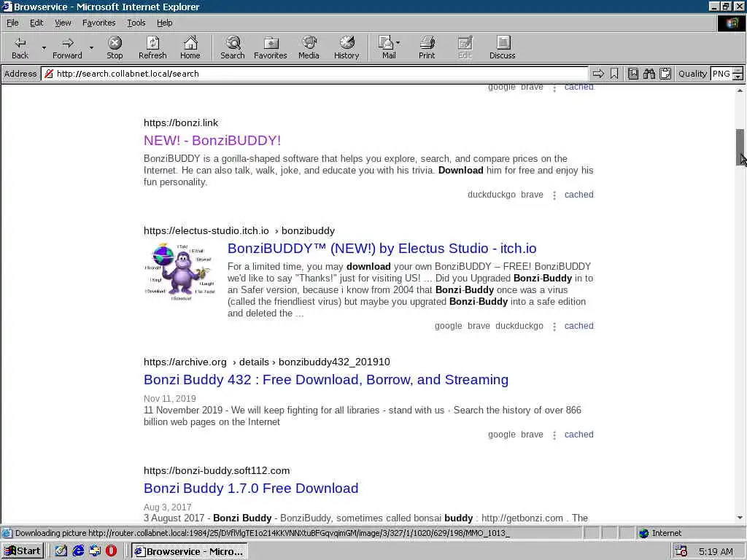The image size is (747, 560).
Task: Open the Windows Start menu
Action: point(23,551)
